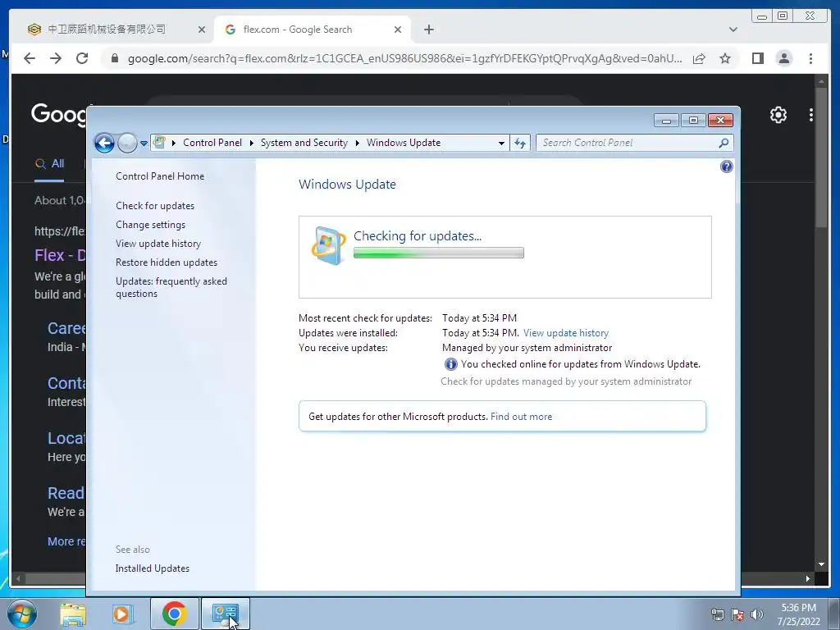
Task: Expand the chevron after Control Panel in the breadcrumb
Action: (251, 143)
